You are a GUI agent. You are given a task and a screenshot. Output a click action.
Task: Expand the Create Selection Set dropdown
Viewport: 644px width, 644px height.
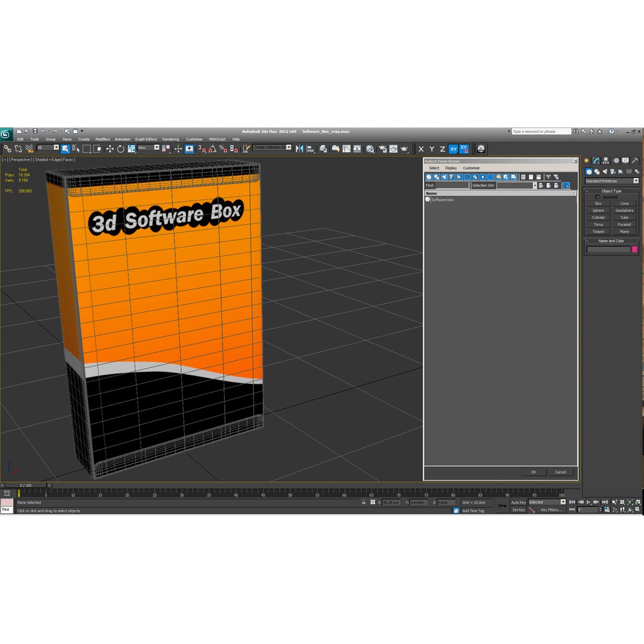click(289, 147)
